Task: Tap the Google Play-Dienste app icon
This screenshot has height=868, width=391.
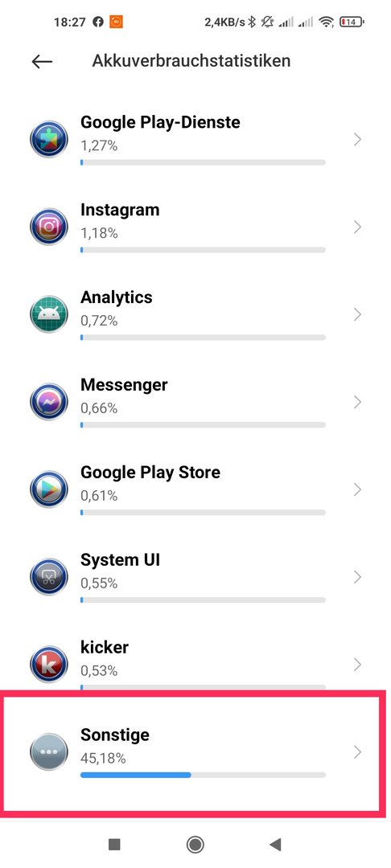Action: coord(49,140)
